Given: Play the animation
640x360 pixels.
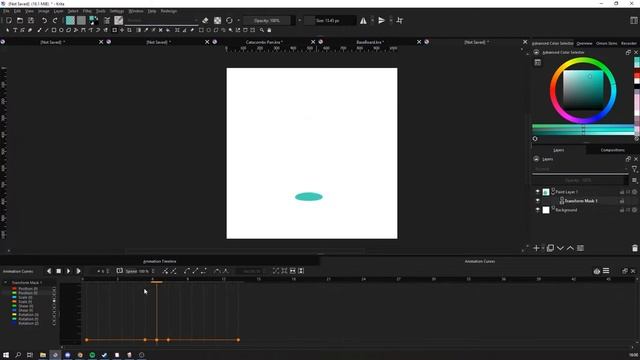Looking at the screenshot, I should click(68, 271).
